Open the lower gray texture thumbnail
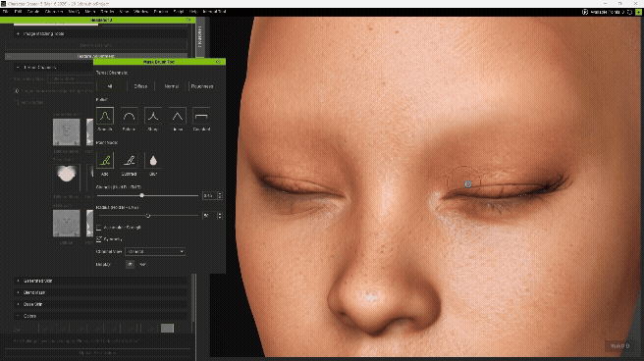 [x=67, y=223]
